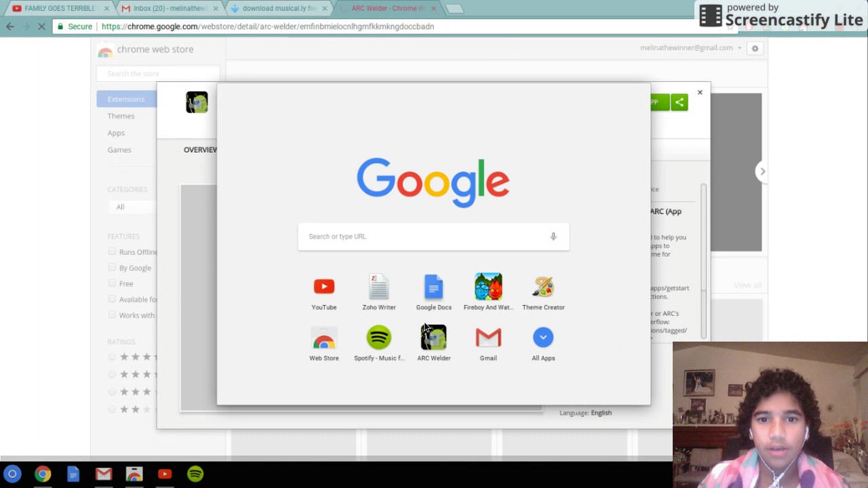Screen dimensions: 868x488
Task: Open Gmail from the shelf
Action: (x=104, y=474)
